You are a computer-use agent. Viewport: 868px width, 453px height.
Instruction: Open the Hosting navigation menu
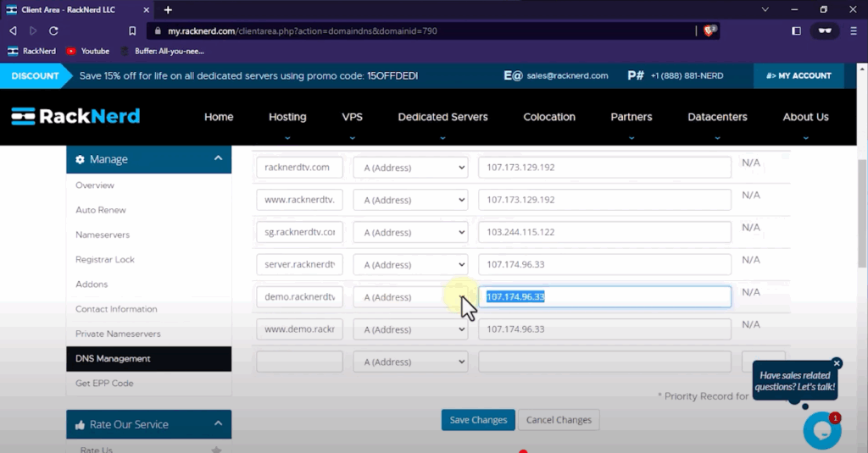(x=287, y=117)
